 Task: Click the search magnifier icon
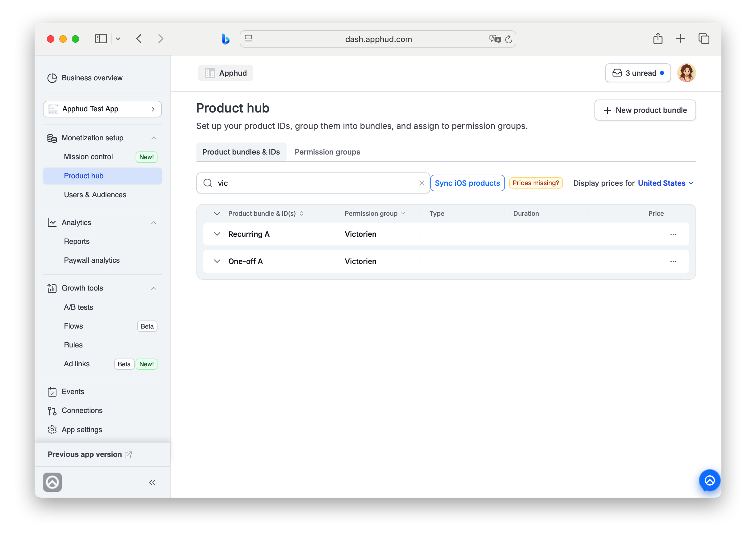(208, 183)
